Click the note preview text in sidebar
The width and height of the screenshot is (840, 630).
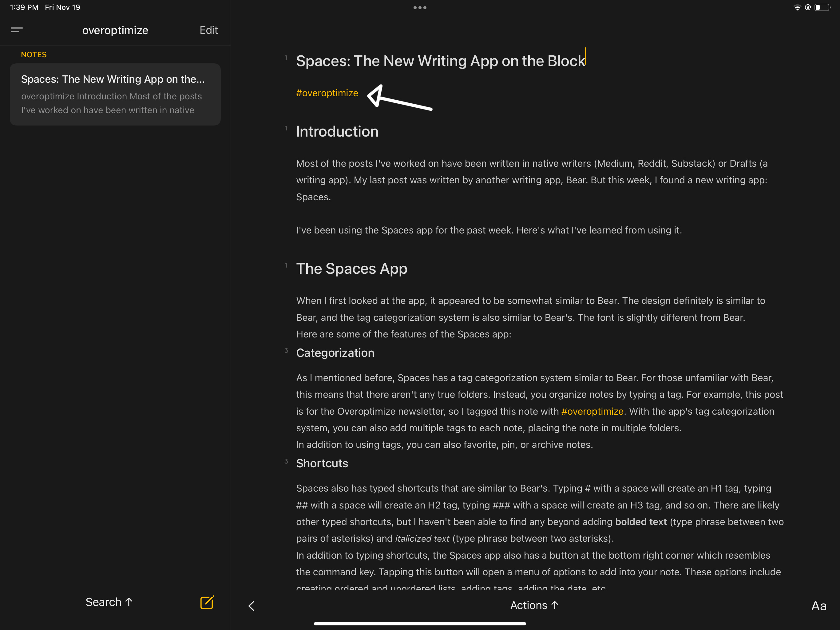coord(112,103)
